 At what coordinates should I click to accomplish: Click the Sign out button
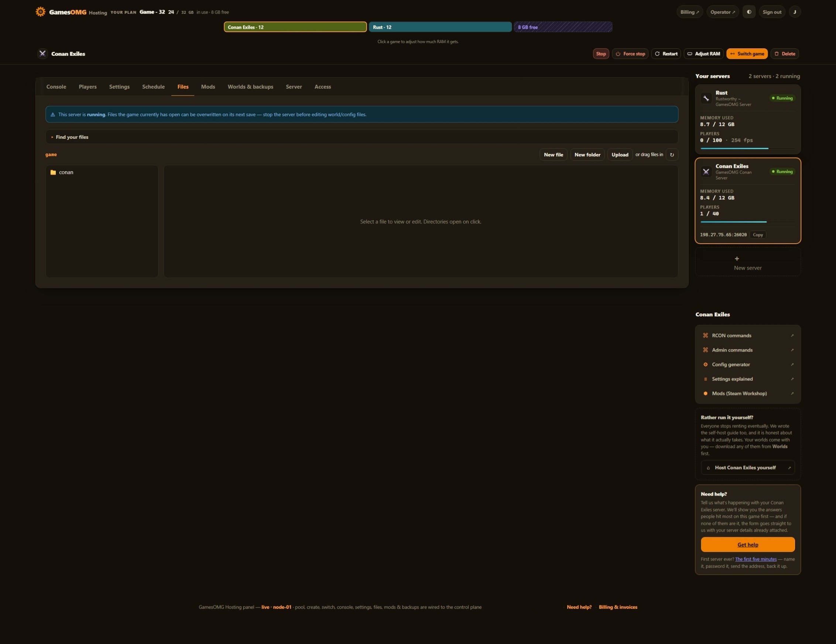[x=772, y=12]
